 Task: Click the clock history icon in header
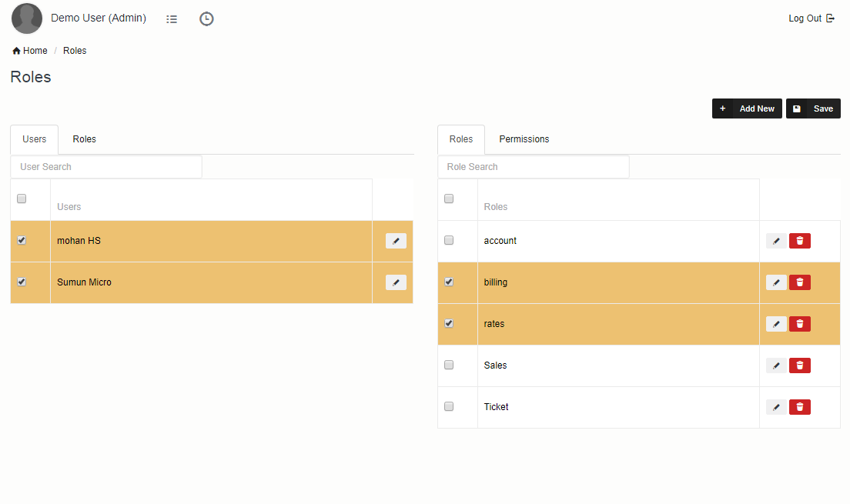pyautogui.click(x=206, y=19)
